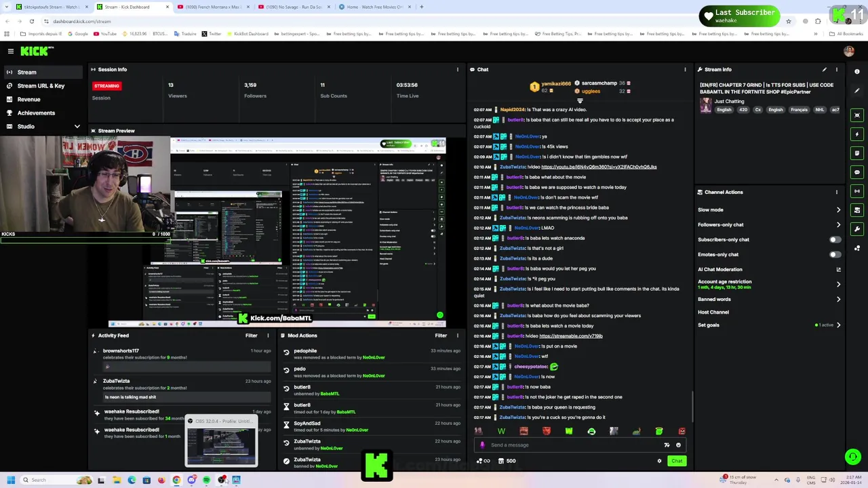Click the translate icon in message box

point(667,445)
